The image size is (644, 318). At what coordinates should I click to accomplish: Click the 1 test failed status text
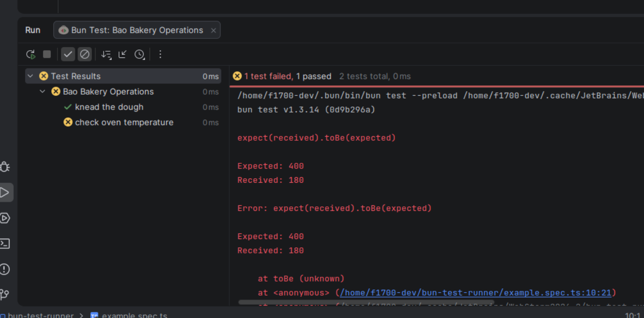point(269,76)
